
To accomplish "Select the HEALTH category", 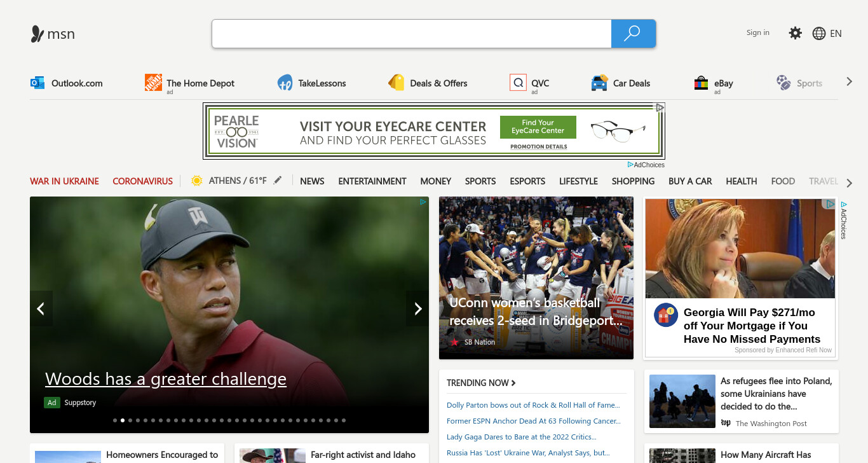I will tap(742, 181).
